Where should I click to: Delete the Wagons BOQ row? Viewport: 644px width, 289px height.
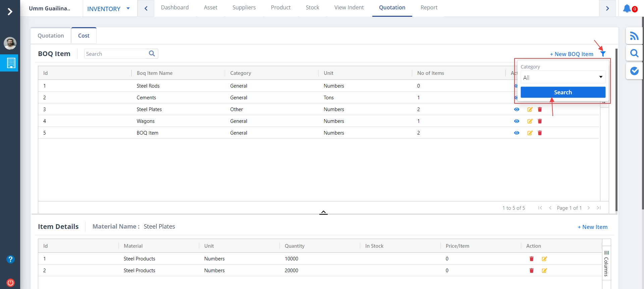[540, 121]
